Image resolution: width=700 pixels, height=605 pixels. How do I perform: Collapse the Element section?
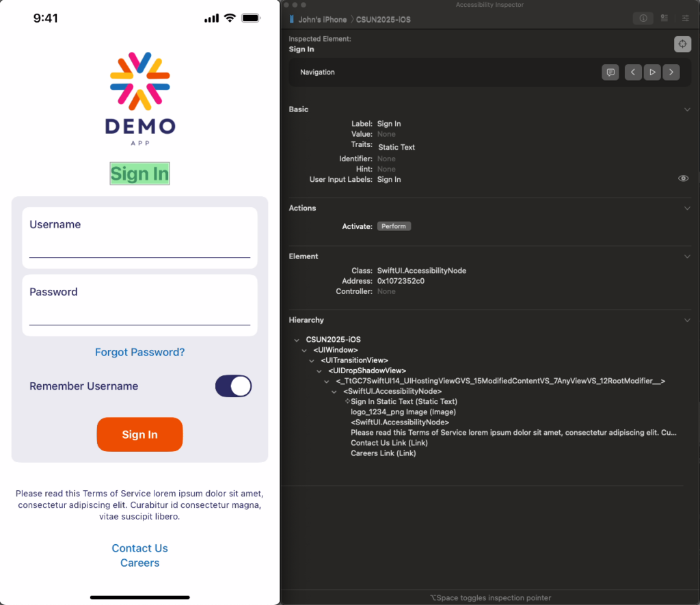(688, 256)
